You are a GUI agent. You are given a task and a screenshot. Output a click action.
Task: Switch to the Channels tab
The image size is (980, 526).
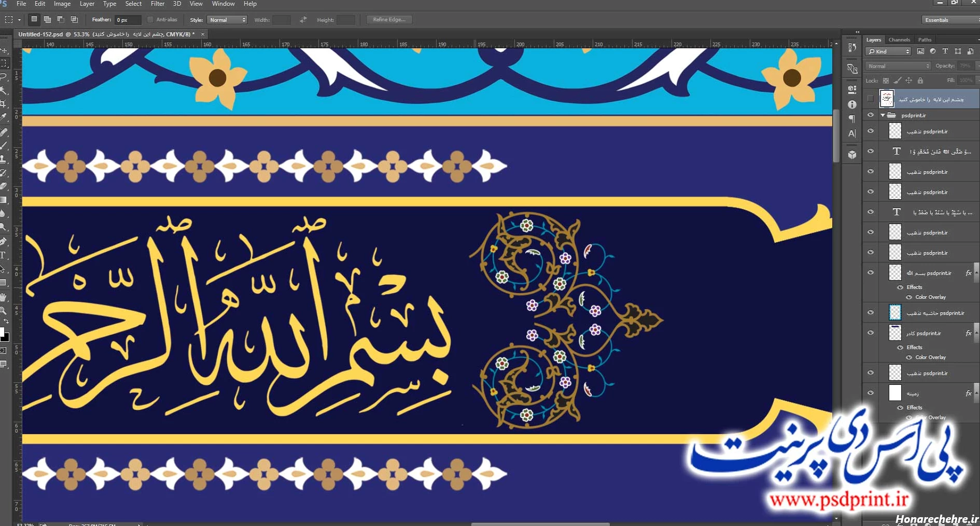(x=899, y=39)
